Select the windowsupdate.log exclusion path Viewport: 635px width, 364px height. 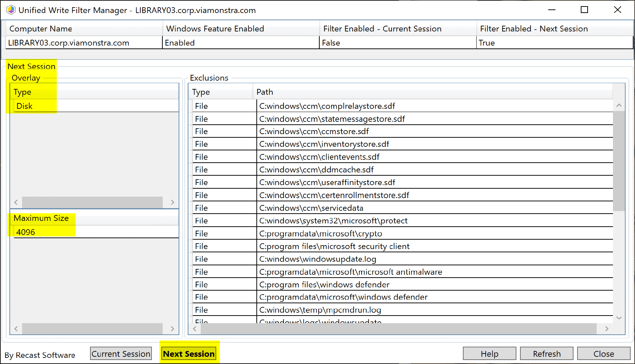(317, 259)
